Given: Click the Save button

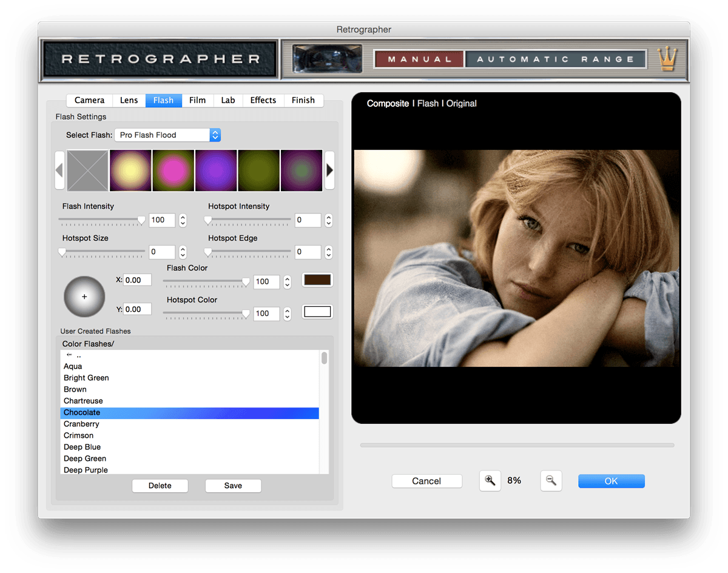Looking at the screenshot, I should 233,486.
